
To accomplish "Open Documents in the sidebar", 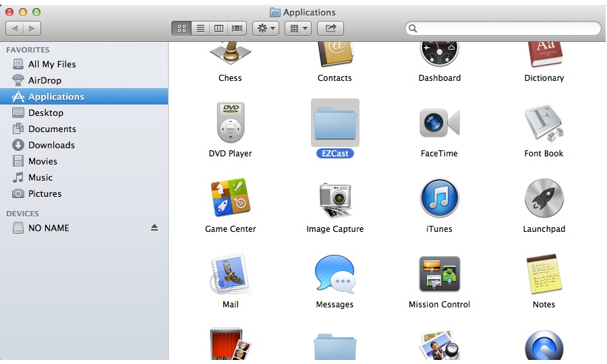I will 84,129.
